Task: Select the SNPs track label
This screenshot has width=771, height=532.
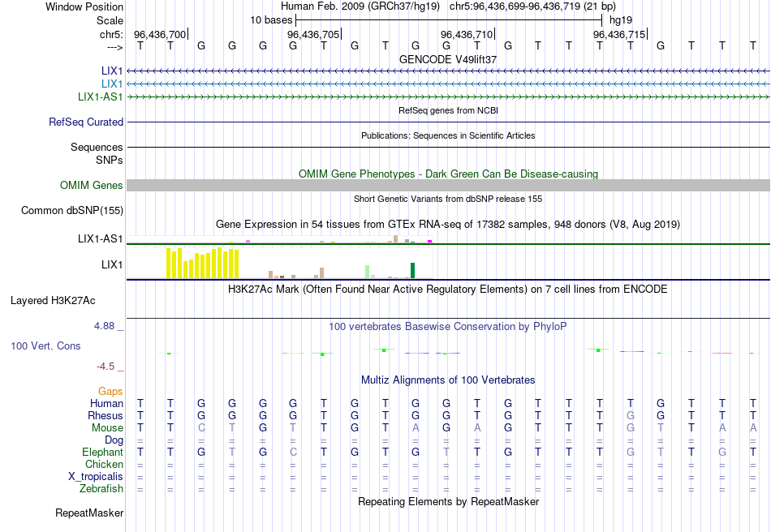Action: coord(110,160)
